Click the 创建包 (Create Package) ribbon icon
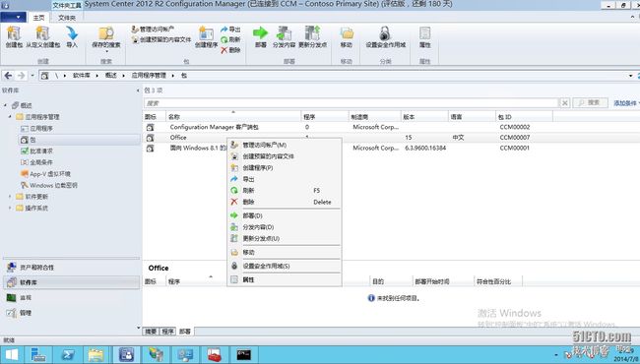 pyautogui.click(x=14, y=37)
